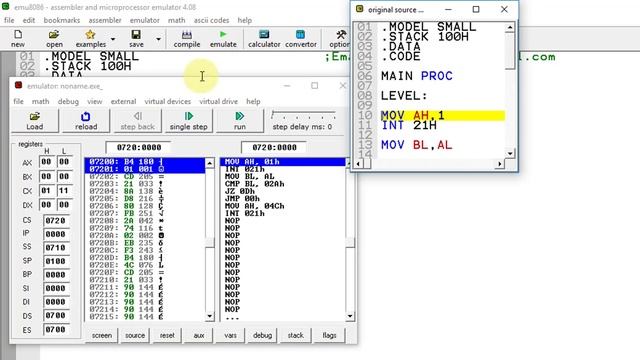Open the assembler menu
Image resolution: width=640 pixels, height=360 pixels.
pos(105,20)
